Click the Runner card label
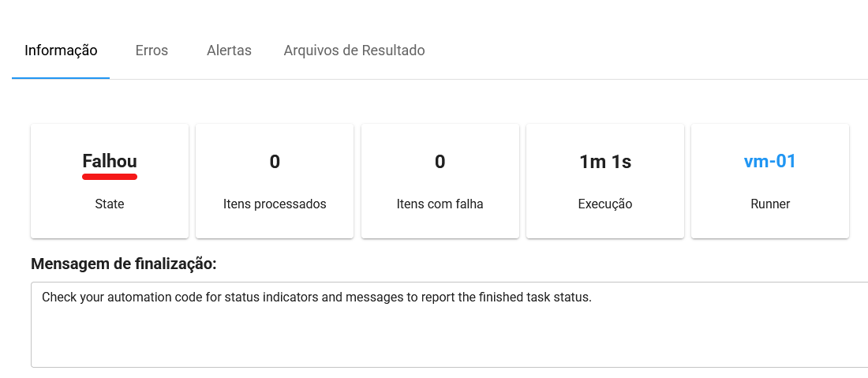868x378 pixels. [x=770, y=204]
